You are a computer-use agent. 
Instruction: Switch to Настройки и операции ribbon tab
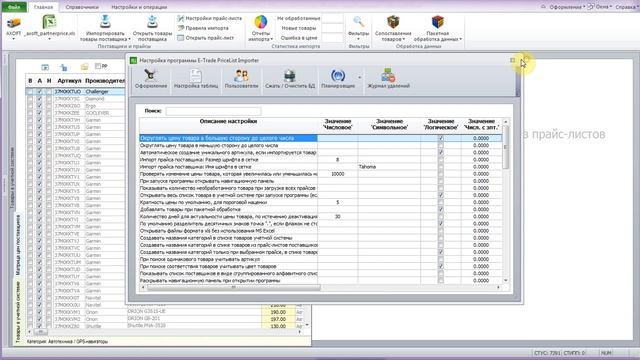(139, 7)
